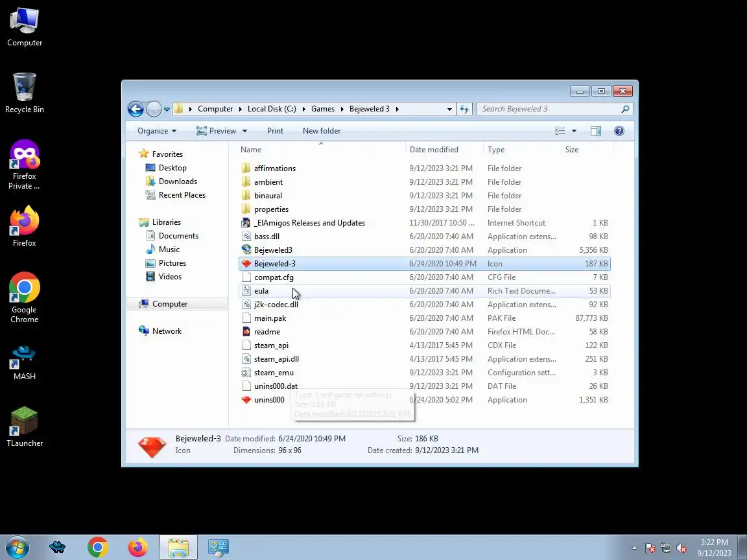
Task: Select the steam_api.dll file
Action: tap(425, 359)
